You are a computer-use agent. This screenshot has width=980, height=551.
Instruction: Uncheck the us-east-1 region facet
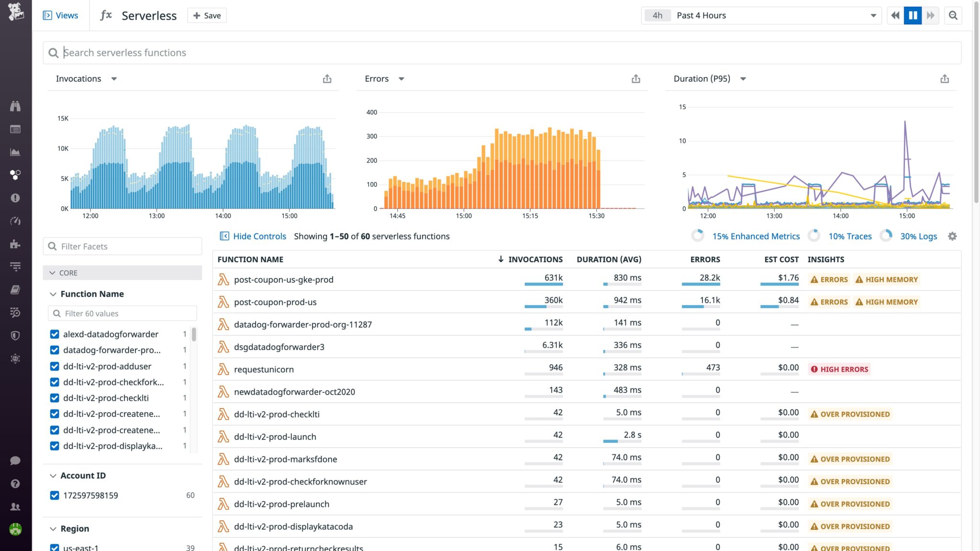tap(55, 548)
